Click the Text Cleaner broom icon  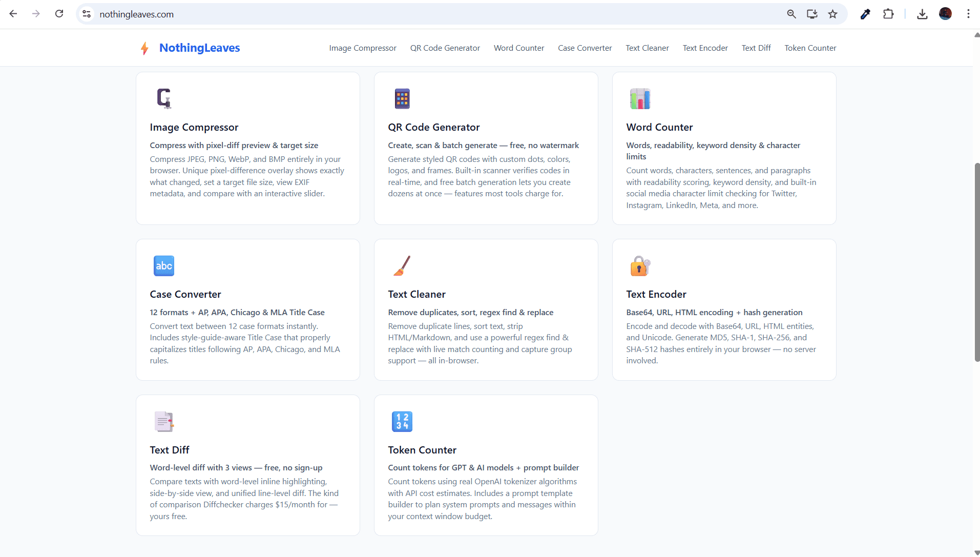click(x=402, y=265)
